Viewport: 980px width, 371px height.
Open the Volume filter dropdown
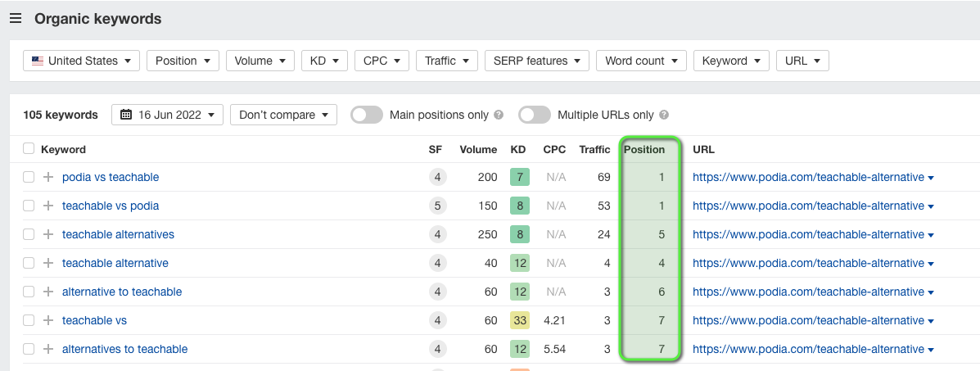coord(260,61)
